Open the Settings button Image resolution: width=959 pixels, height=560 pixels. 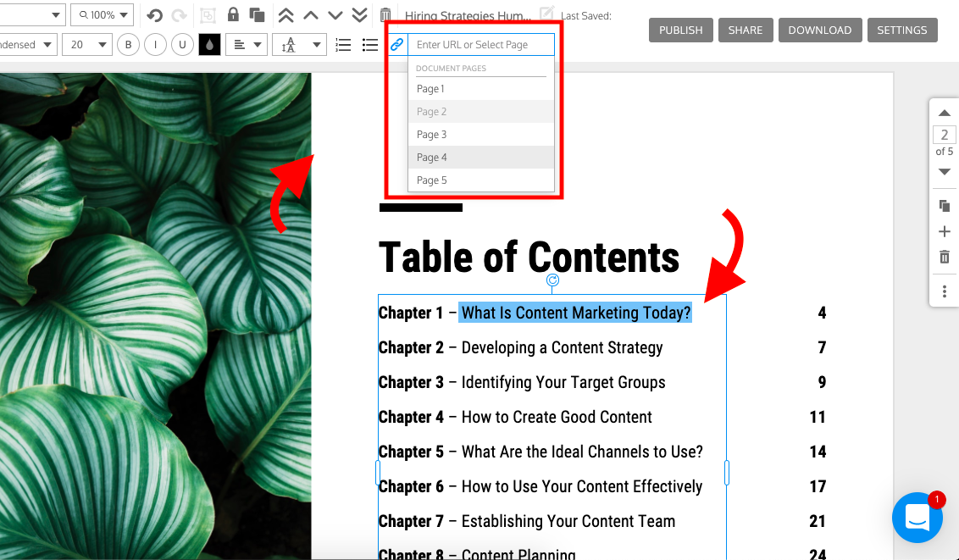pyautogui.click(x=902, y=30)
